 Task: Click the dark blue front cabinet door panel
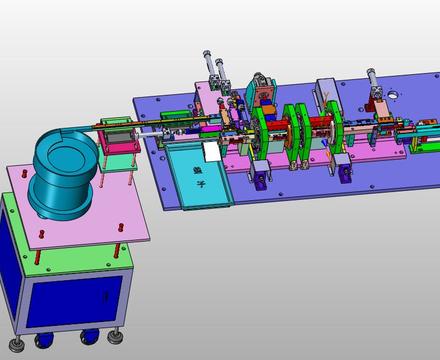[x=74, y=302]
